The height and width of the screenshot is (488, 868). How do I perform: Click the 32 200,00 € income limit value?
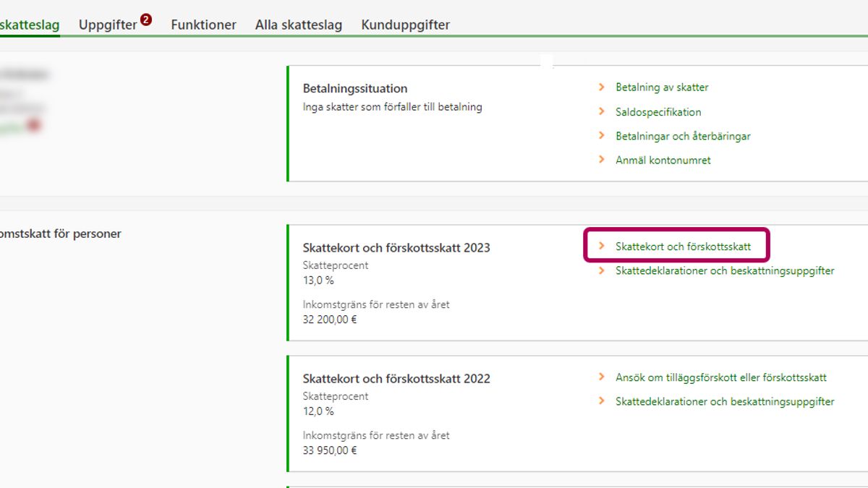coord(330,319)
